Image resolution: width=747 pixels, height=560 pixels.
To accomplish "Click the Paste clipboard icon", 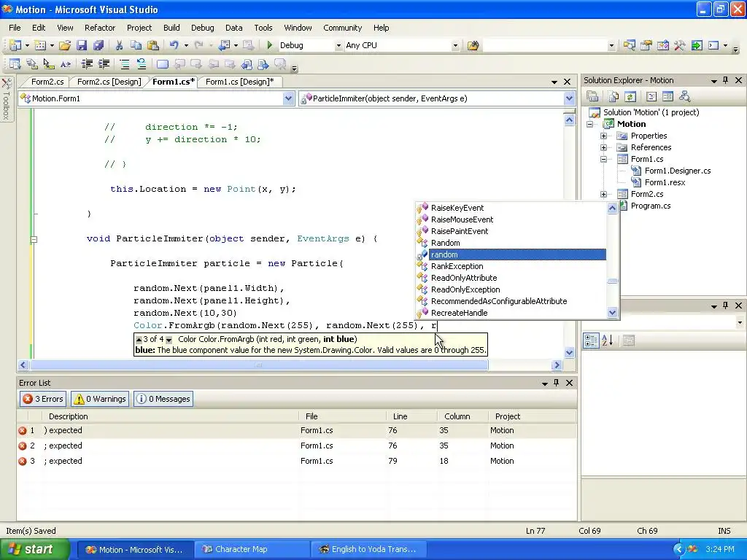I will click(x=153, y=45).
